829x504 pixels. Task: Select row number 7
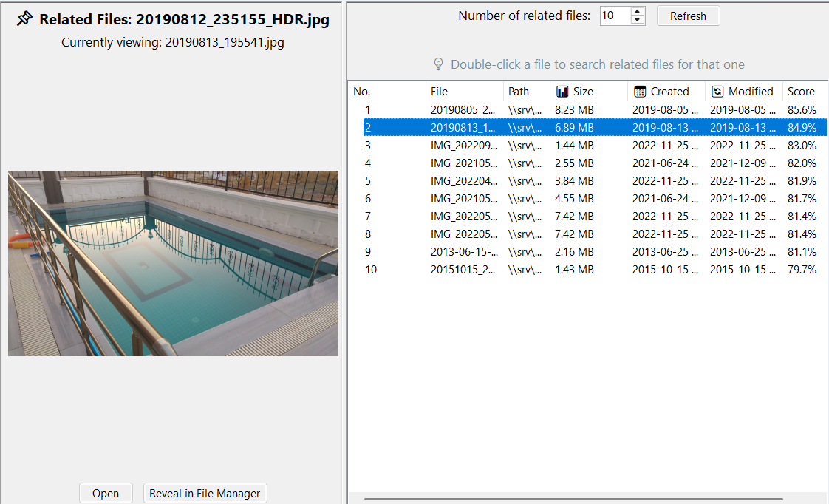point(594,217)
